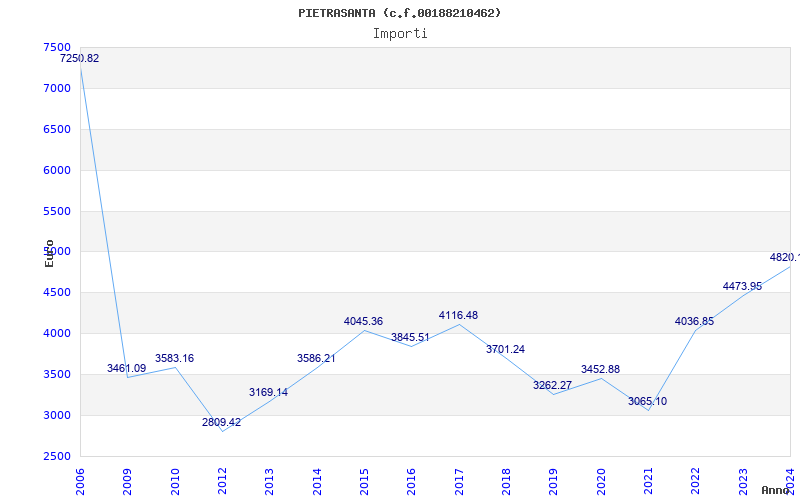Select data label 3065.10
Screen dimensions: 800x500
[x=647, y=401]
